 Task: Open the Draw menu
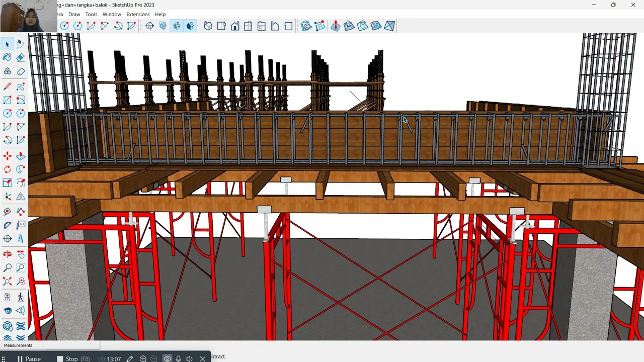pos(74,15)
